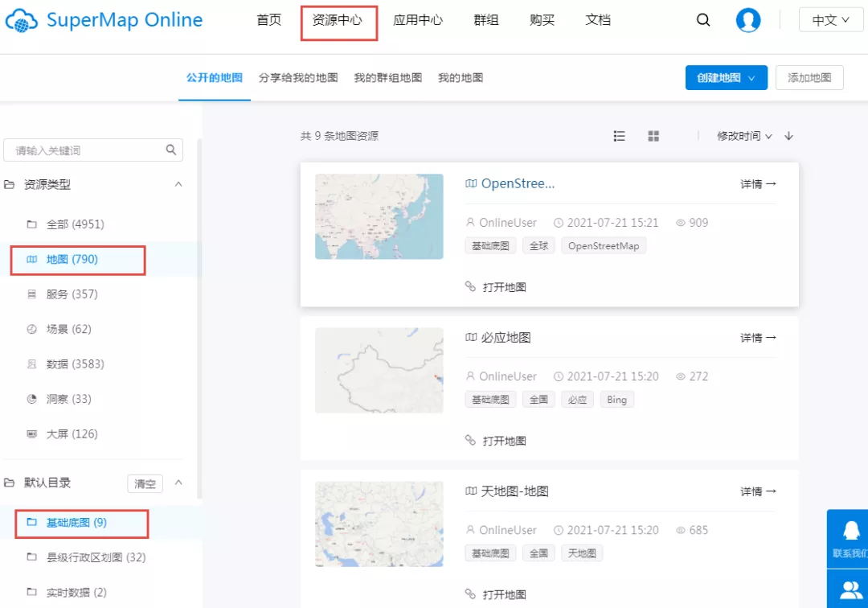The height and width of the screenshot is (608, 868).
Task: Filter by 地图 (790) resource type
Action: [72, 259]
